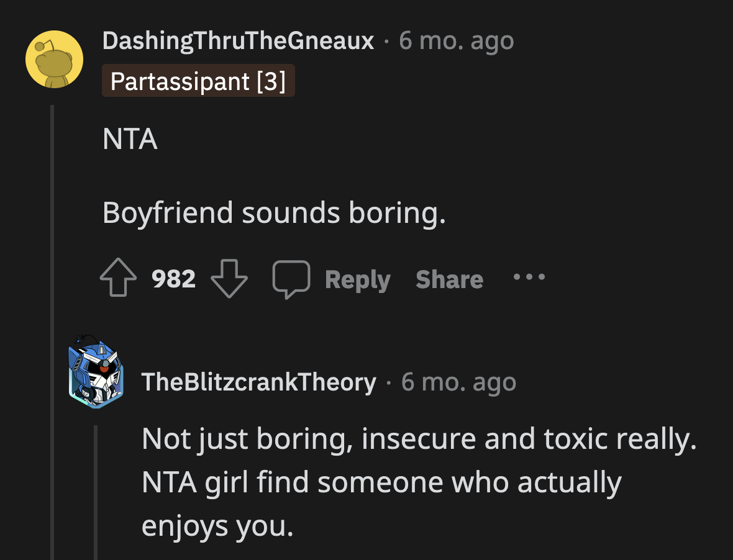Click the 'Partassipant [3]' flair badge
Viewport: 733px width, 560px height.
coord(198,80)
